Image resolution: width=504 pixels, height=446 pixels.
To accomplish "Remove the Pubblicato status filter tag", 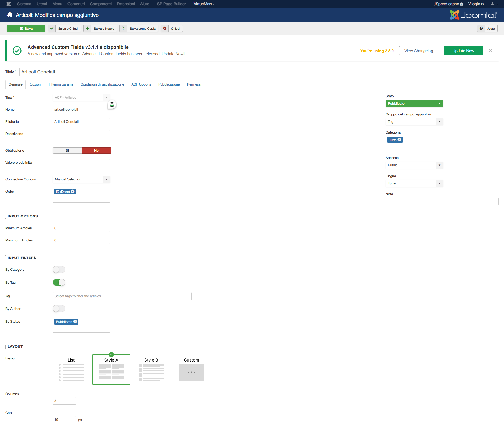I will [x=75, y=322].
